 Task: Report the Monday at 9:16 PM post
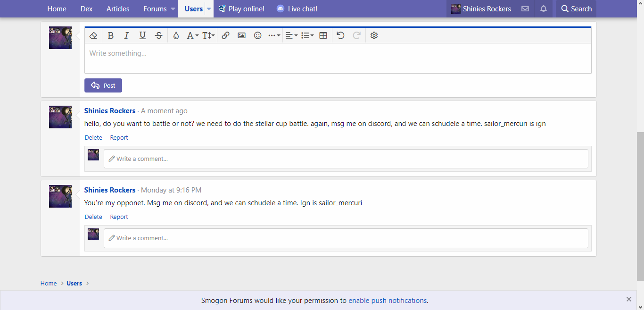point(119,217)
